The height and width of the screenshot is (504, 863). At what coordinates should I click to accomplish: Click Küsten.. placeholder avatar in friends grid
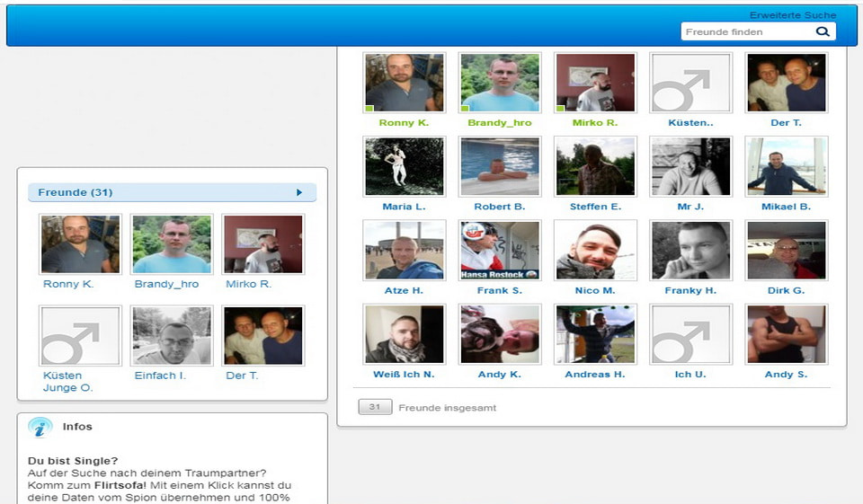pyautogui.click(x=690, y=83)
